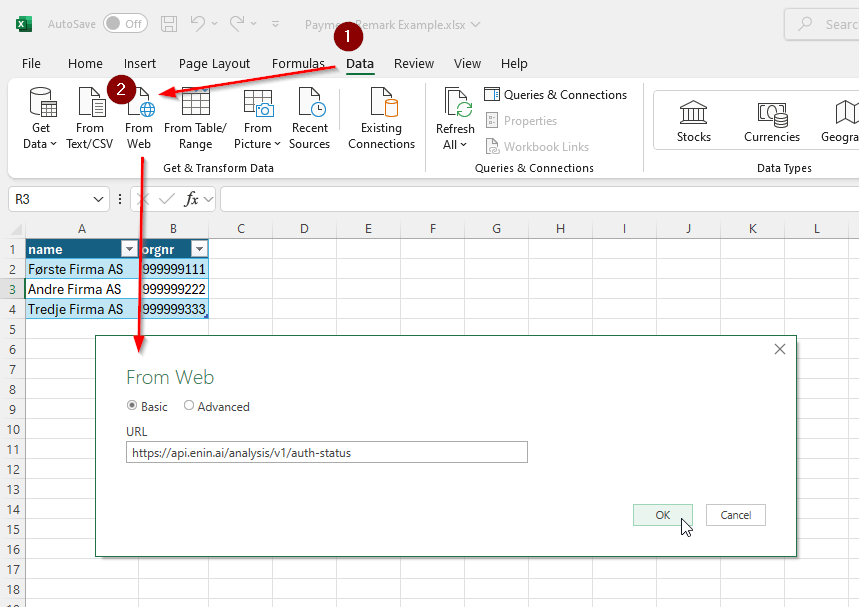Expand the Undo history dropdown arrow
Screen dimensions: 859x607
coord(214,24)
